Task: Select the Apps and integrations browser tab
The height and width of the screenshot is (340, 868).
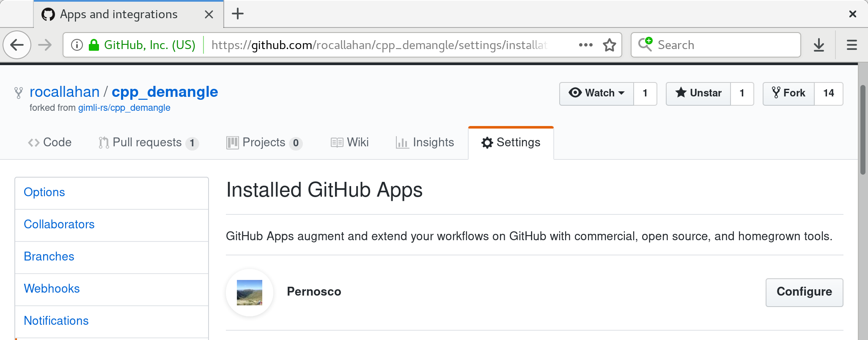Action: (129, 14)
